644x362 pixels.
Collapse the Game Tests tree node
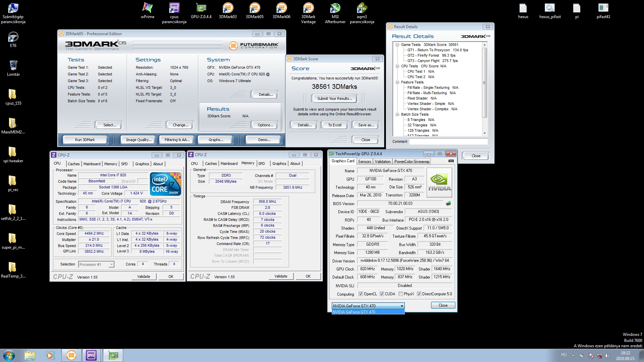[397, 45]
